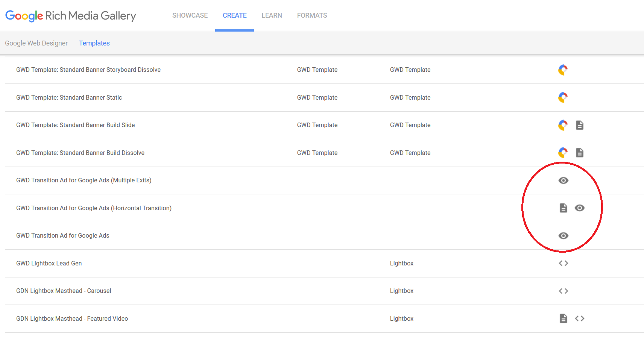Open GWD Transition Ad (Horizontal Transition)
This screenshot has height=338, width=644.
click(x=94, y=208)
